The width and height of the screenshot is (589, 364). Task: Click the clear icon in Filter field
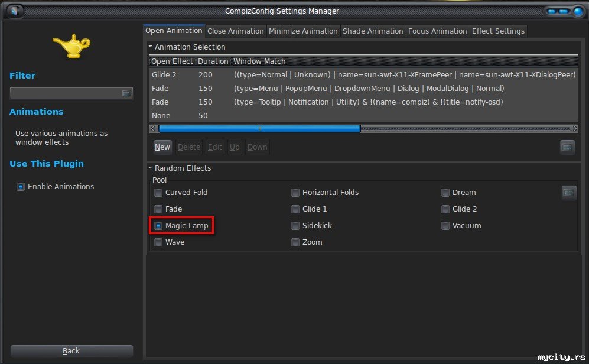pos(126,93)
